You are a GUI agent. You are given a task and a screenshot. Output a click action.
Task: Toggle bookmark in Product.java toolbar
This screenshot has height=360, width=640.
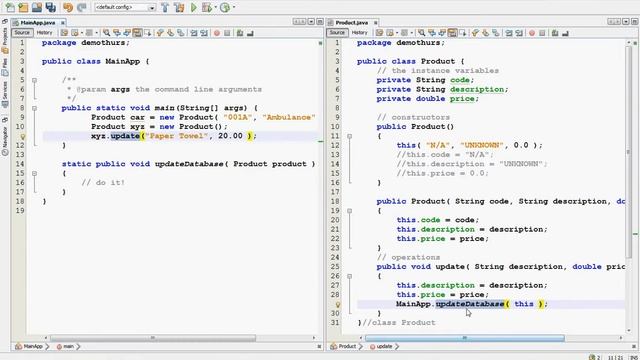[496, 33]
